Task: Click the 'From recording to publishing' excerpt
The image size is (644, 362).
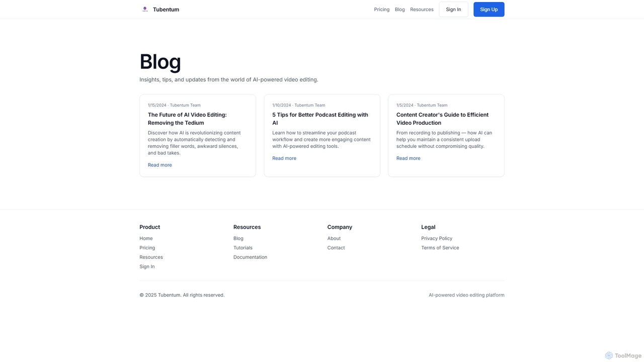Action: (x=444, y=140)
